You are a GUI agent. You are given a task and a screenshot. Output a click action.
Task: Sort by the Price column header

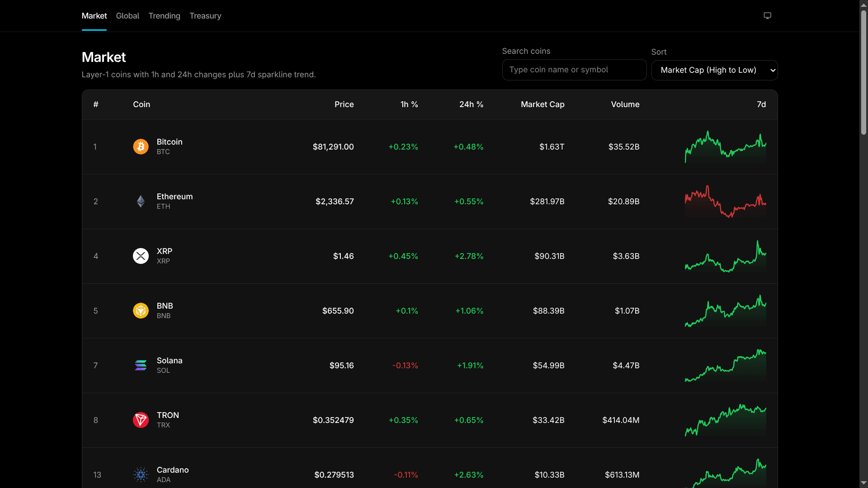pos(344,104)
